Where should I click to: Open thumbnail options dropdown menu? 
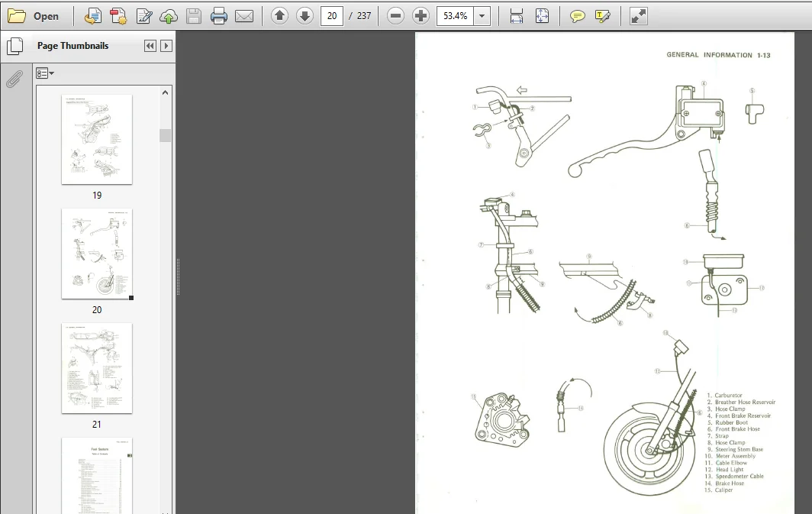coord(45,73)
